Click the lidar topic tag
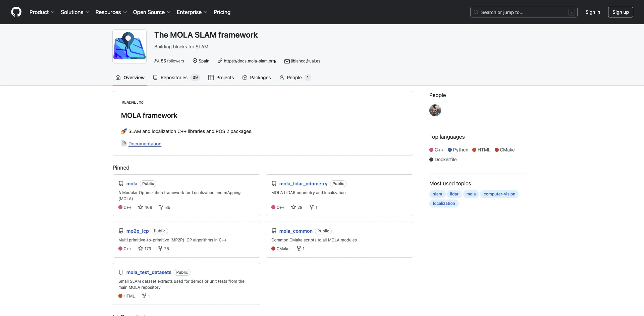The height and width of the screenshot is (316, 644). pos(454,194)
